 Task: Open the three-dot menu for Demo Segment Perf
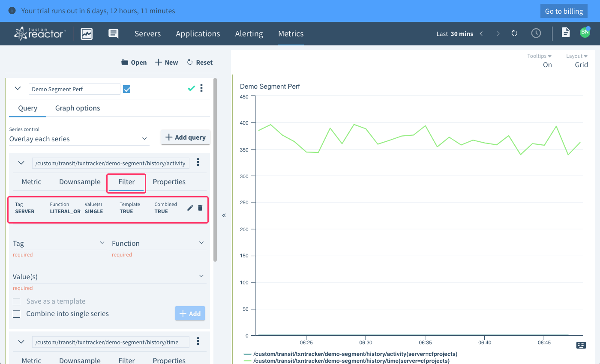(x=201, y=89)
